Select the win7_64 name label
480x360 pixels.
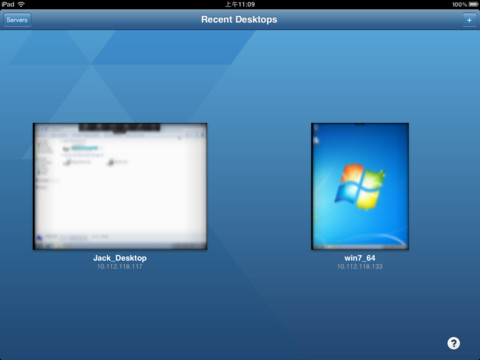click(360, 258)
